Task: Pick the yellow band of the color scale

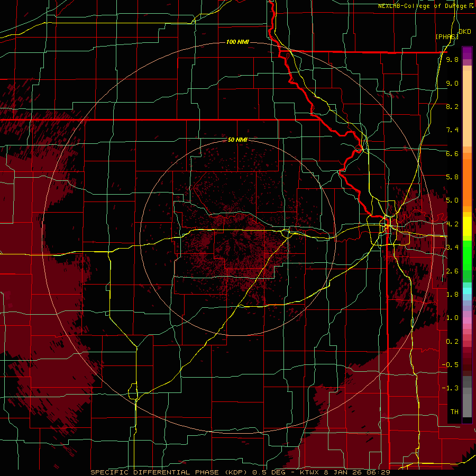Action: pyautogui.click(x=467, y=226)
